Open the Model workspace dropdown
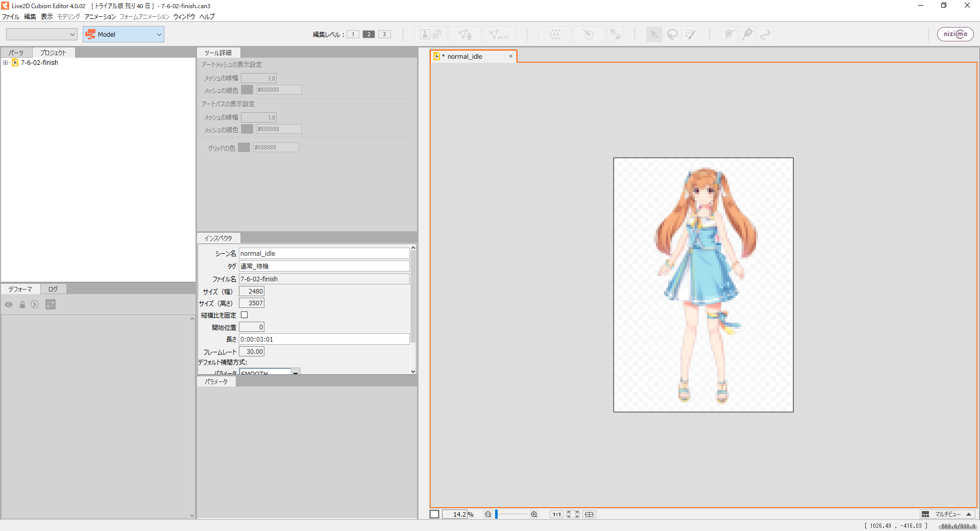The width and height of the screenshot is (980, 531). click(124, 34)
